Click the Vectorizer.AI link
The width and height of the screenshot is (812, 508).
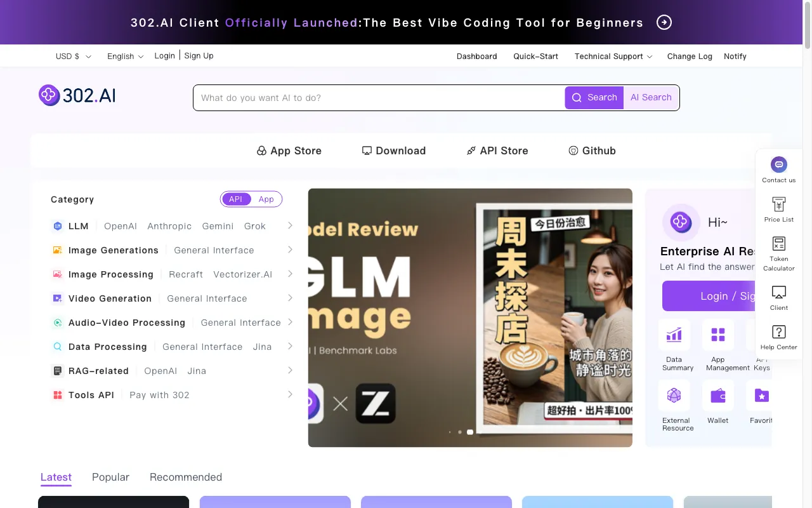[x=243, y=274]
